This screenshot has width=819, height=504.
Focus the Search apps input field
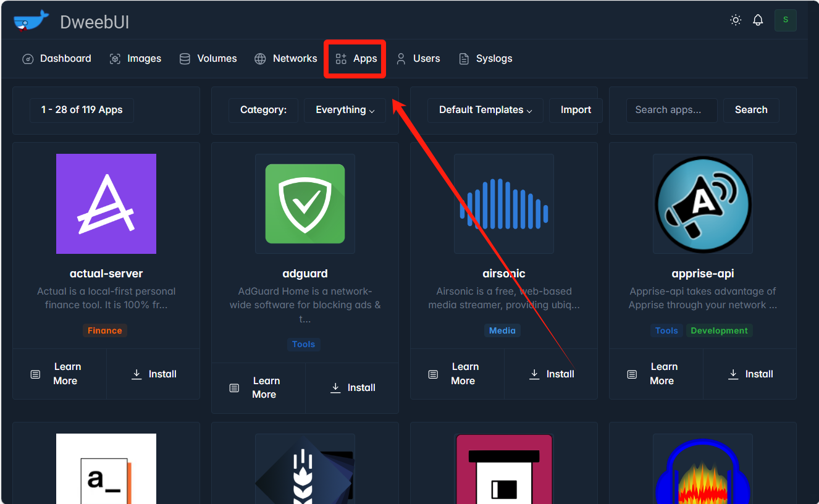671,110
